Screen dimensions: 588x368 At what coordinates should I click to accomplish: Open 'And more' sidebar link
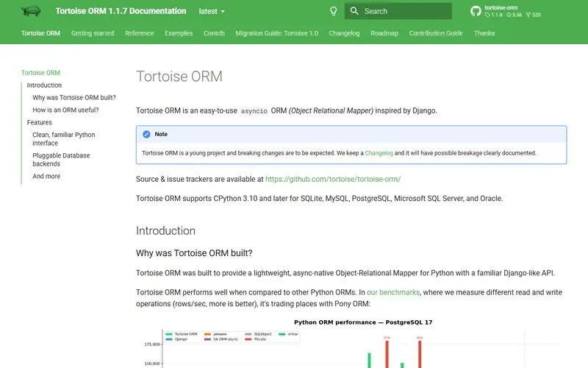tap(46, 176)
